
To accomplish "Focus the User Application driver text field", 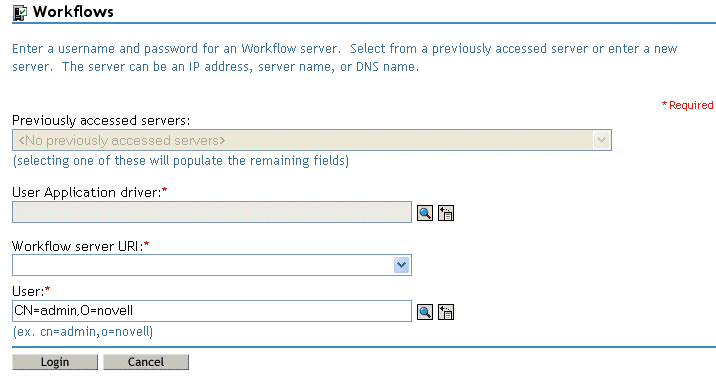I will (x=212, y=212).
